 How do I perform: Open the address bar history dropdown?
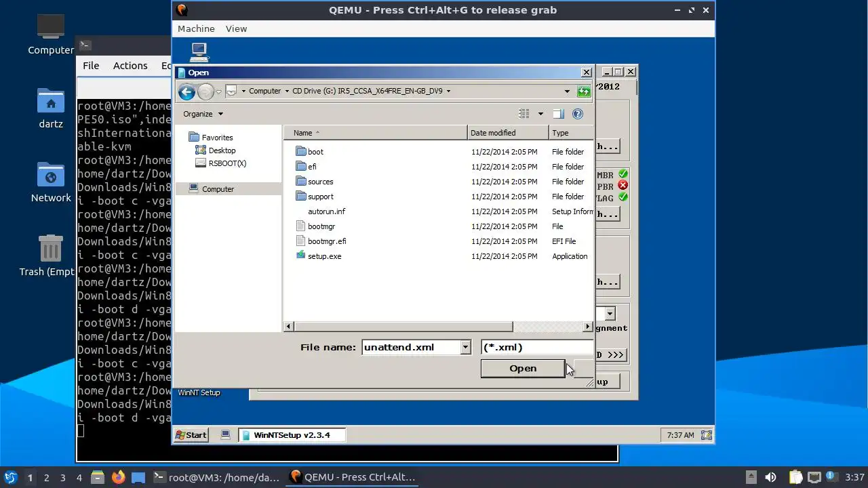567,91
